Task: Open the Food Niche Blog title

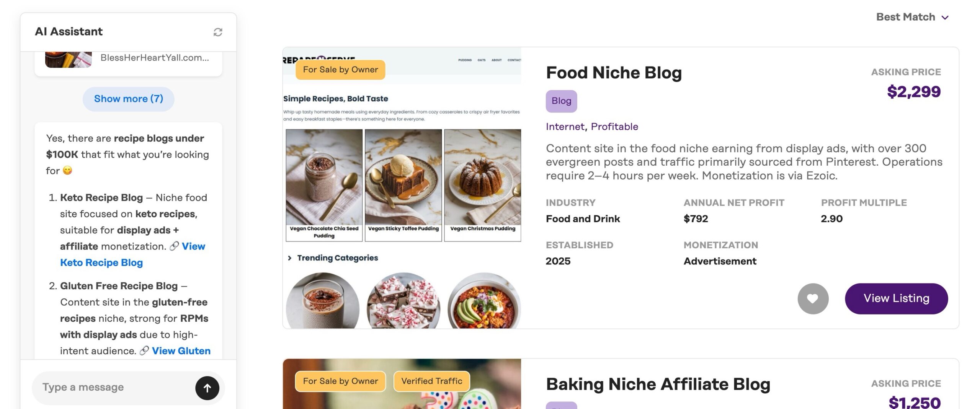Action: tap(613, 73)
